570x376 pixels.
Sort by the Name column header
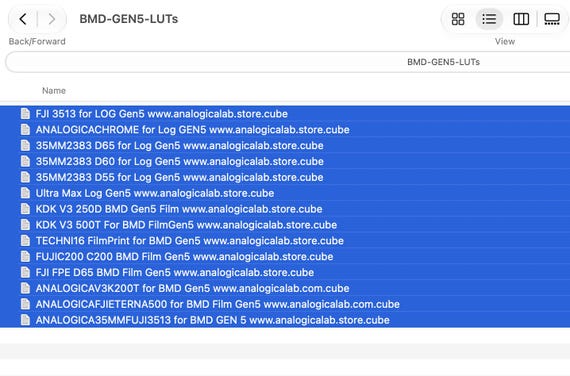click(54, 91)
